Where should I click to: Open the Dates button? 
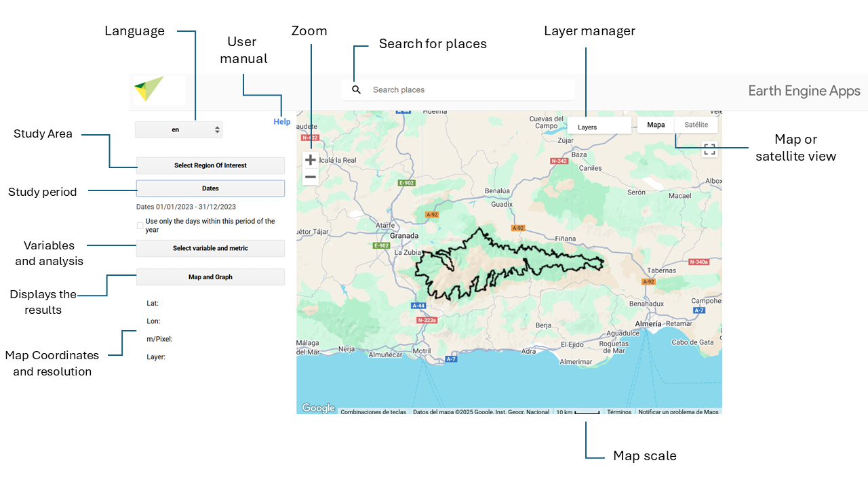point(210,188)
